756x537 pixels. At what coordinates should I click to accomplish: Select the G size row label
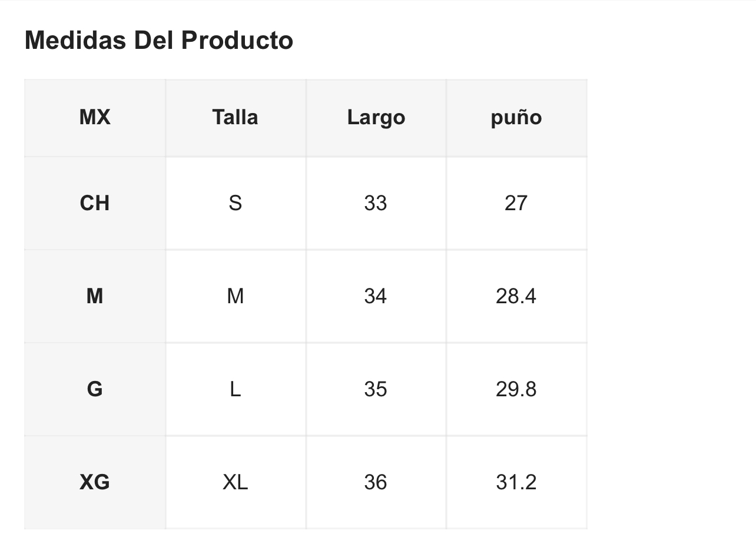95,389
